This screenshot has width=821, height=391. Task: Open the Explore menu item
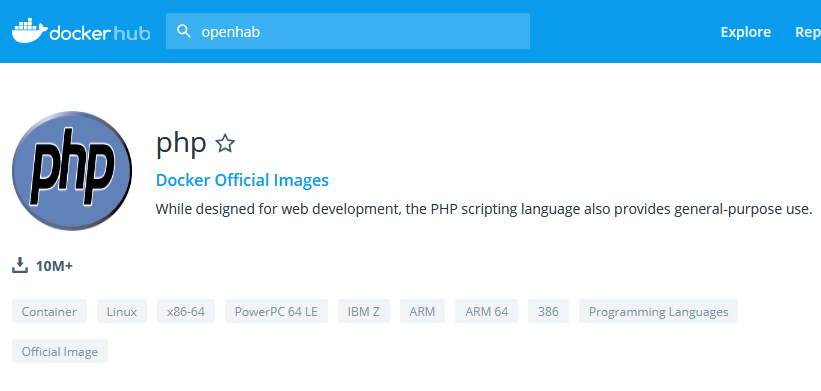pos(746,32)
